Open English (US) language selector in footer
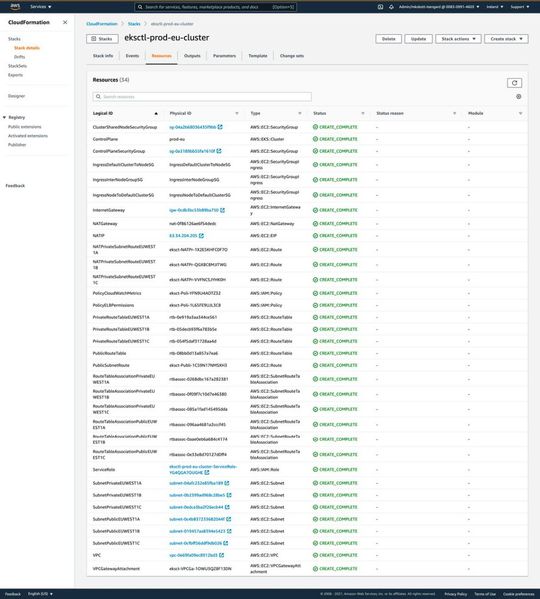This screenshot has width=540, height=599. (x=40, y=594)
